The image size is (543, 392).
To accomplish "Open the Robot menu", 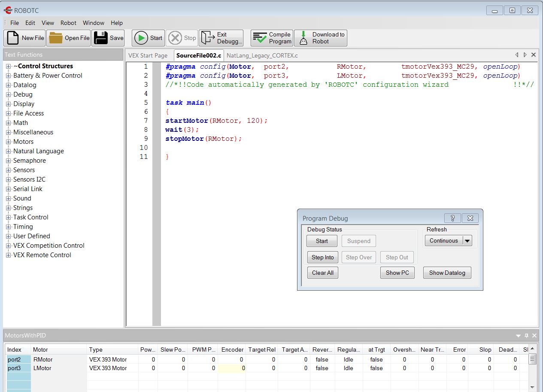I will (68, 23).
